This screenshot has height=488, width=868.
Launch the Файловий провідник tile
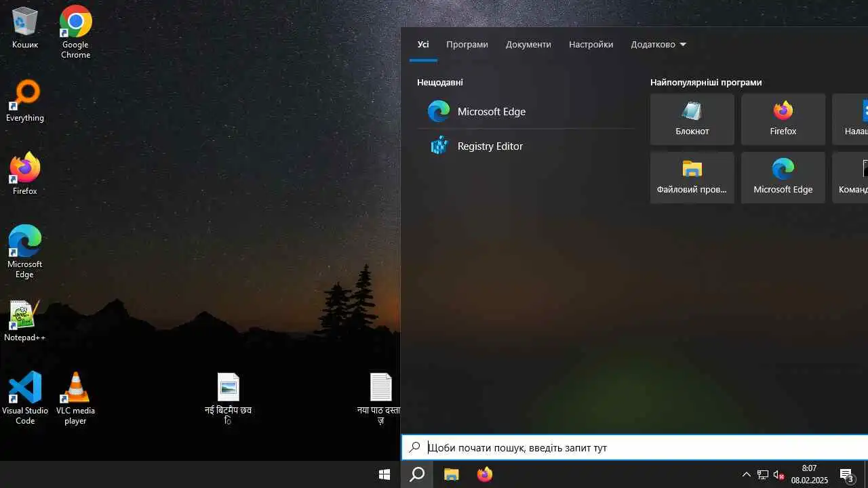coord(692,178)
